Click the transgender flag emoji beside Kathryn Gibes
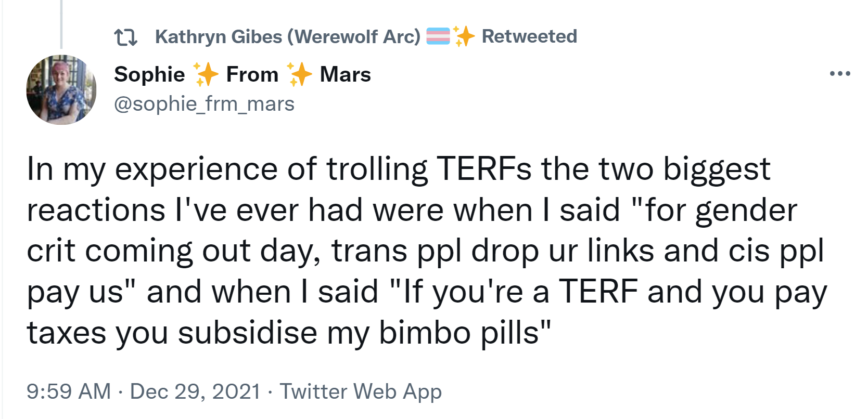This screenshot has height=419, width=868. click(438, 36)
